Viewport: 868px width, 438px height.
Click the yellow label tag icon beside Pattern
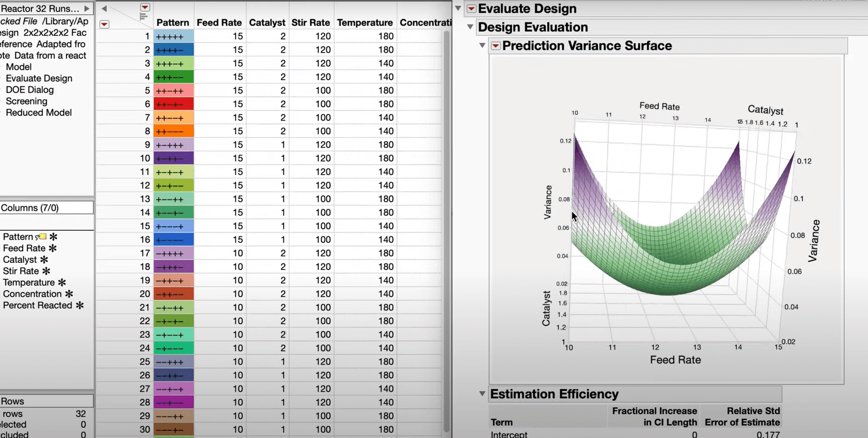[x=42, y=237]
